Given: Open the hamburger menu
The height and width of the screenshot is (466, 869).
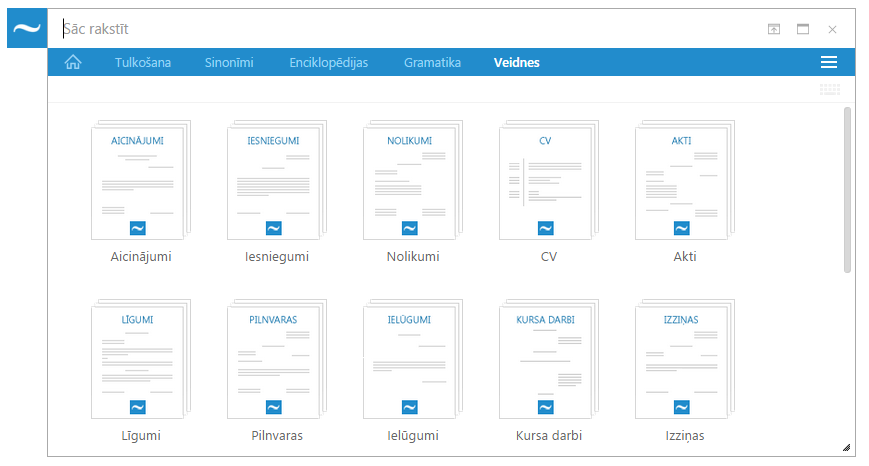Looking at the screenshot, I should tap(828, 63).
